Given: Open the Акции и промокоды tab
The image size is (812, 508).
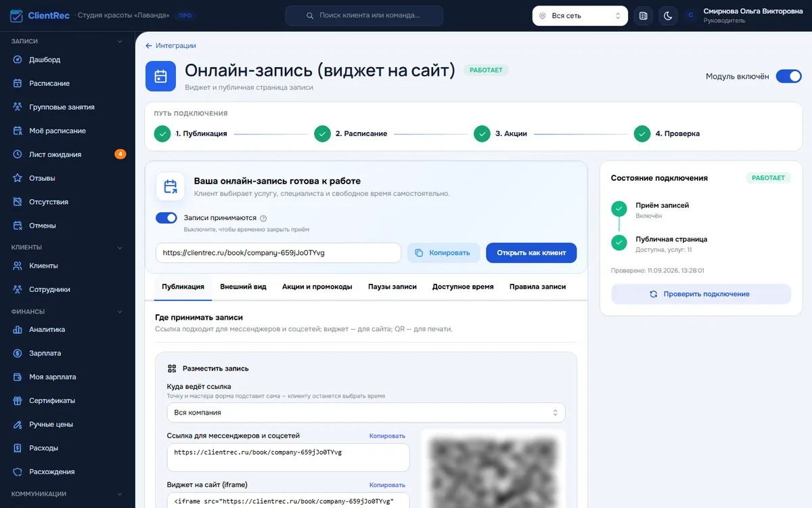Looking at the screenshot, I should click(x=317, y=287).
